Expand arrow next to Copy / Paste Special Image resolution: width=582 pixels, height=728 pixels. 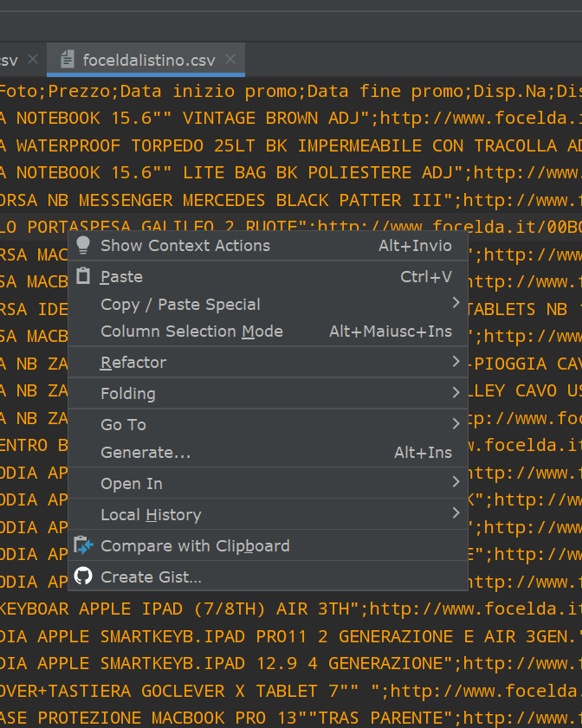tap(456, 303)
